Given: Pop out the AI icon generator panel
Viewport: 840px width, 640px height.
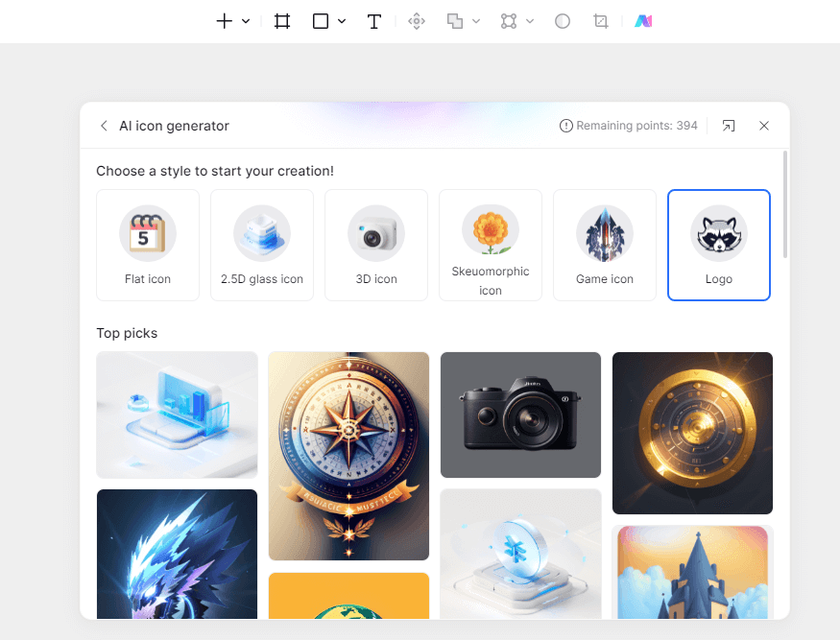Looking at the screenshot, I should coord(728,126).
